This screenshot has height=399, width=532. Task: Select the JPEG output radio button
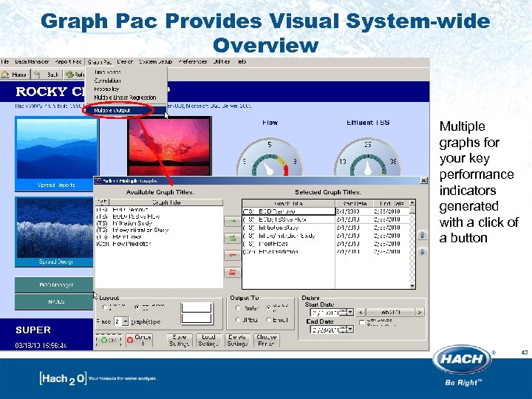point(238,320)
